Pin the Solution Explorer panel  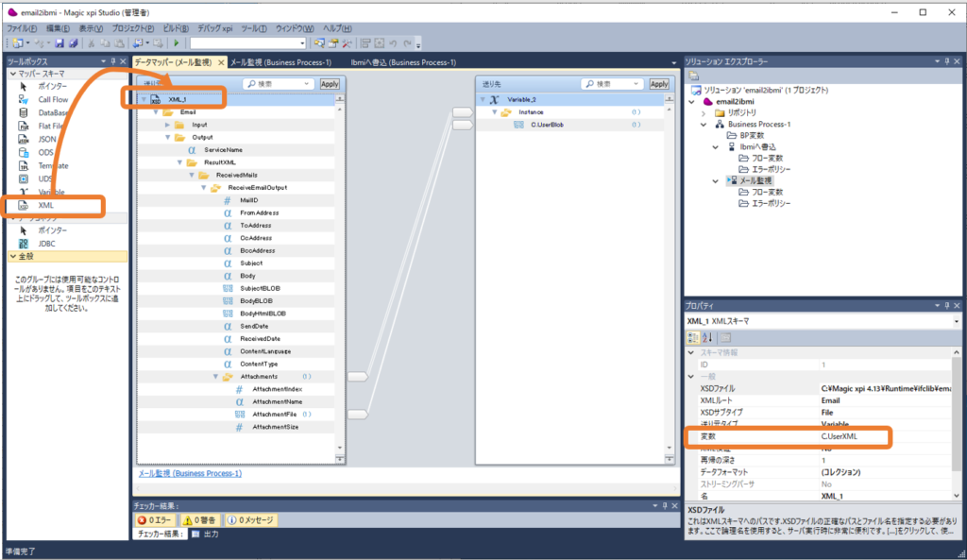947,61
